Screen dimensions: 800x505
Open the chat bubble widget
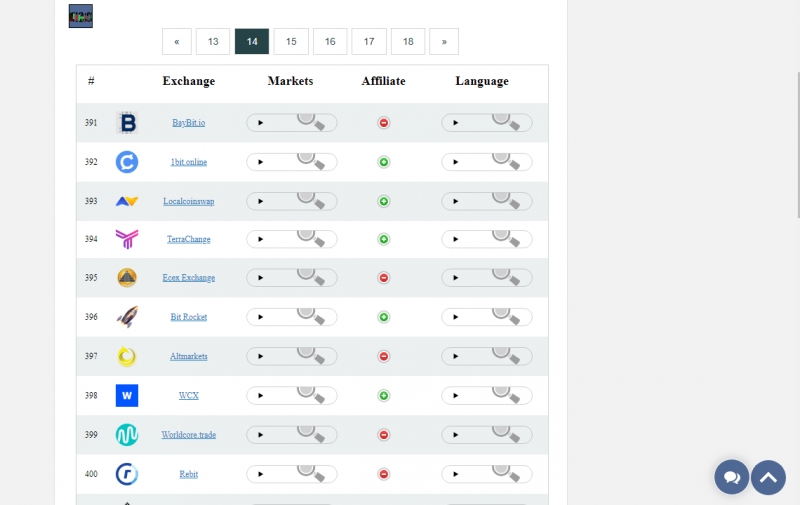coord(732,477)
